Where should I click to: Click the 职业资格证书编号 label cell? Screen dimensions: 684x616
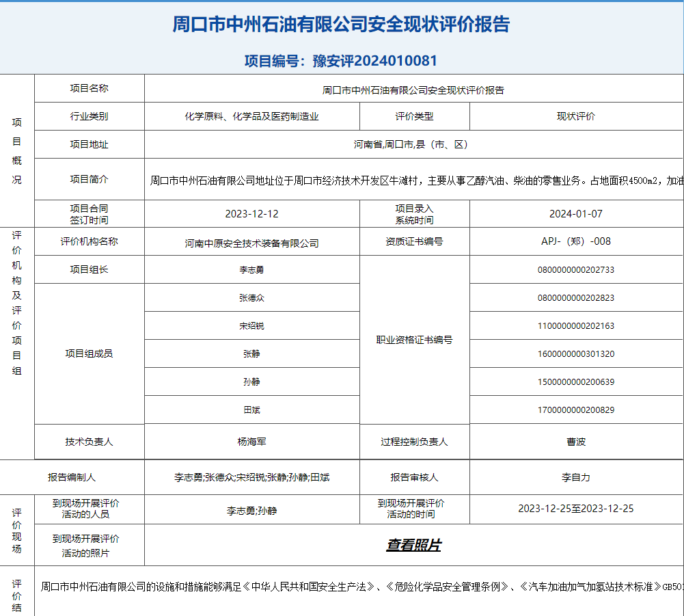pos(414,340)
